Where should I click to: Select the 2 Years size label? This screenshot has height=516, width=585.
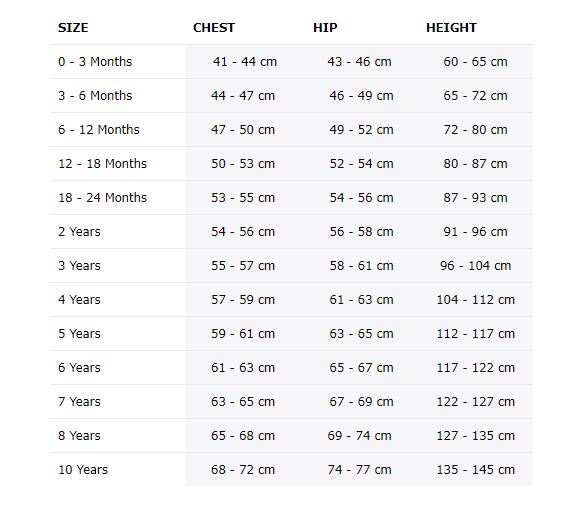(x=79, y=232)
